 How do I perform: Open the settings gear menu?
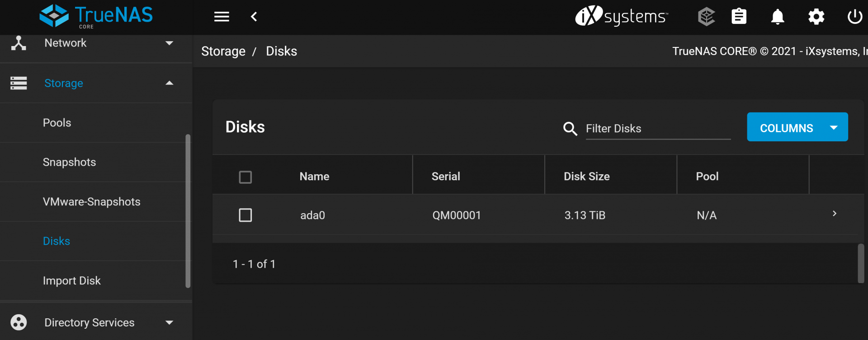816,17
